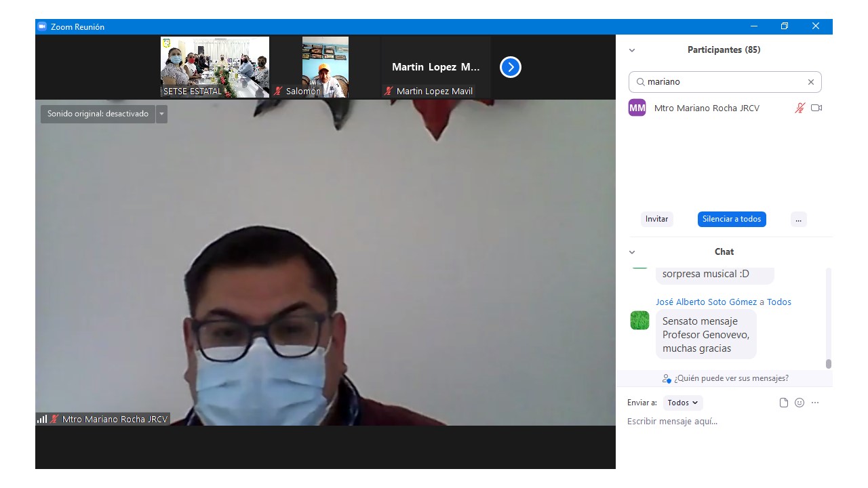Click the search magnifier icon
Image resolution: width=868 pixels, height=488 pixels.
tap(640, 82)
